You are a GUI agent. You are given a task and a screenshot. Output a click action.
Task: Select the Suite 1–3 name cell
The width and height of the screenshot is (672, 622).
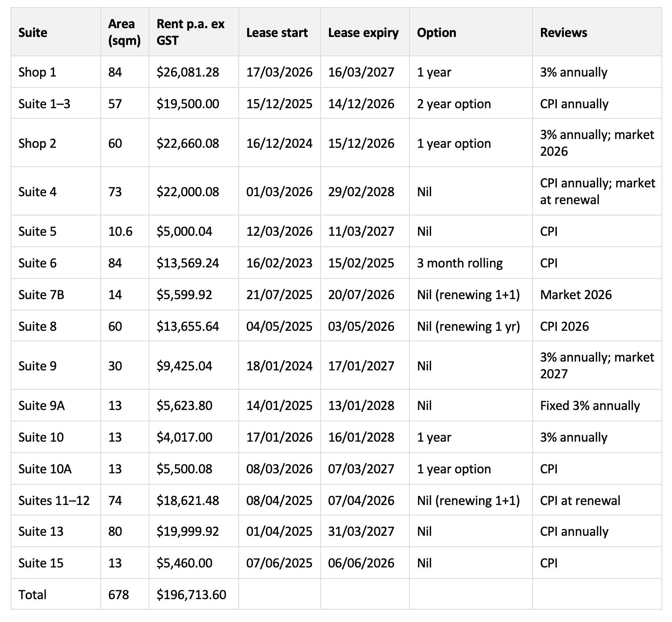[44, 104]
